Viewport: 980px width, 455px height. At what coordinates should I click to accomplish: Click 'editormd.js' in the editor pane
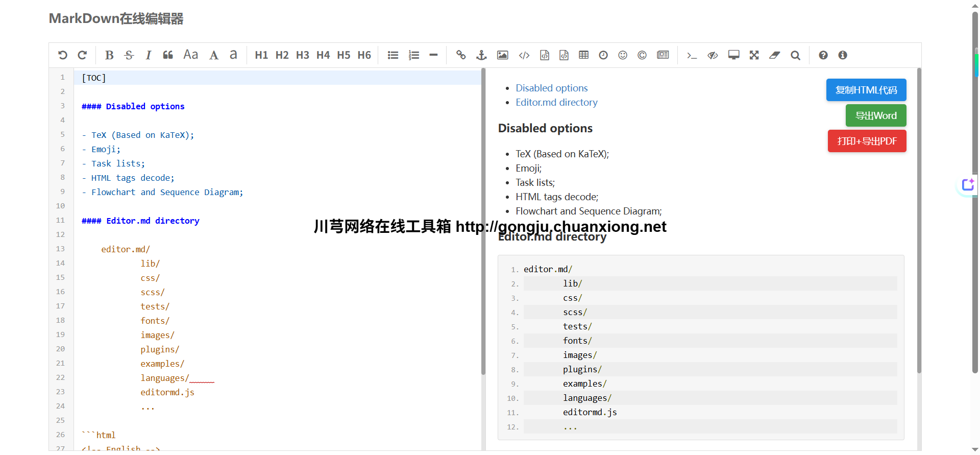167,392
